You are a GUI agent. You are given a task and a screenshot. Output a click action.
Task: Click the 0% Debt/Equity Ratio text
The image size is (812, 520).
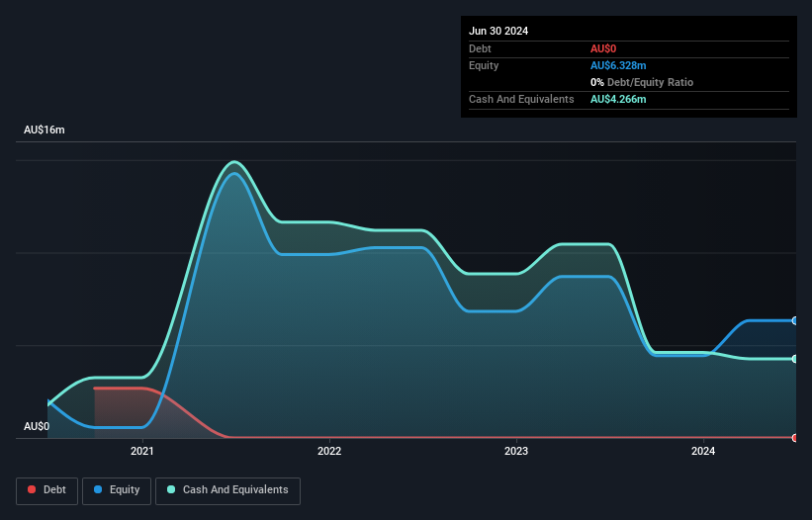click(x=642, y=82)
